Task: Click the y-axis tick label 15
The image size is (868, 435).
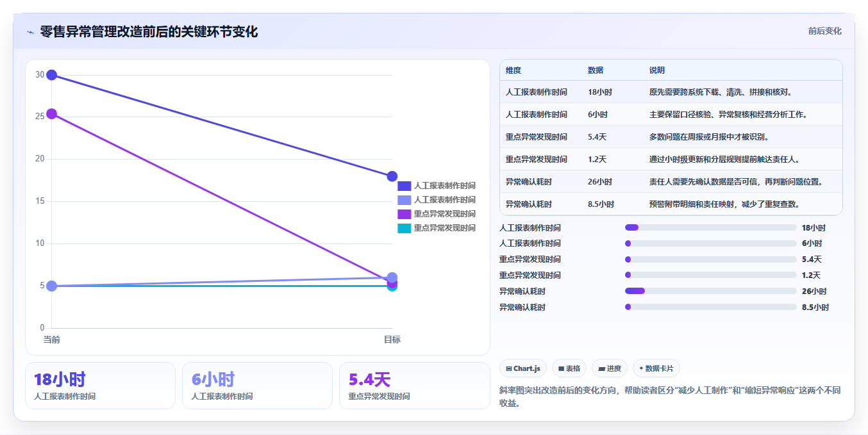Action: coord(40,201)
